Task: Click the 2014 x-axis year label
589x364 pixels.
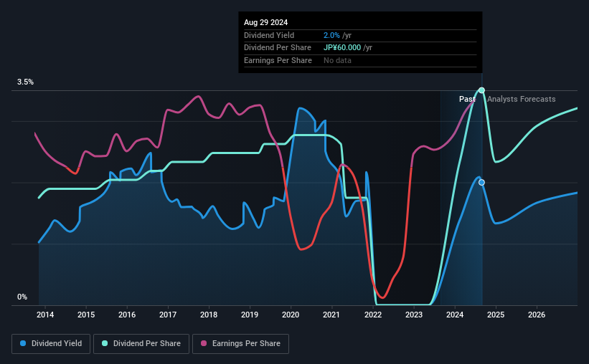Action: point(45,315)
